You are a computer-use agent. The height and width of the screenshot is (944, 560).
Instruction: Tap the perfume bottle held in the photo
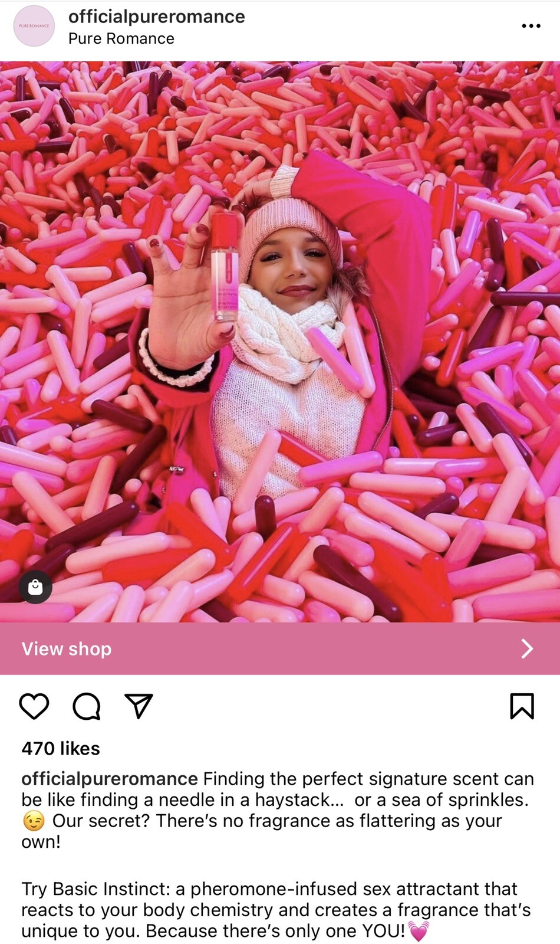[x=224, y=267]
